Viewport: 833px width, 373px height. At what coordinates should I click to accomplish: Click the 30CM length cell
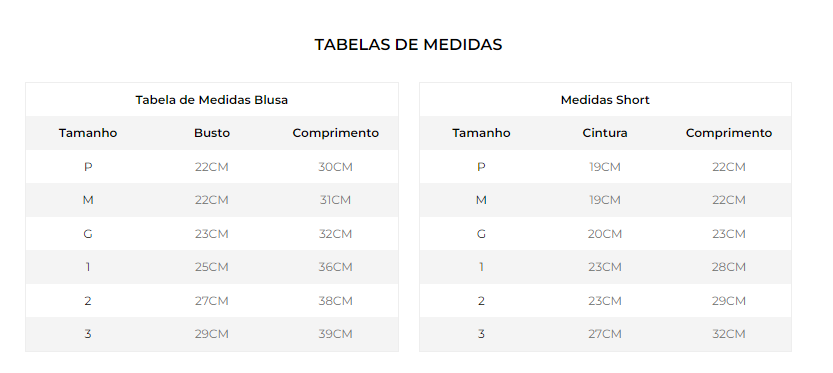336,167
